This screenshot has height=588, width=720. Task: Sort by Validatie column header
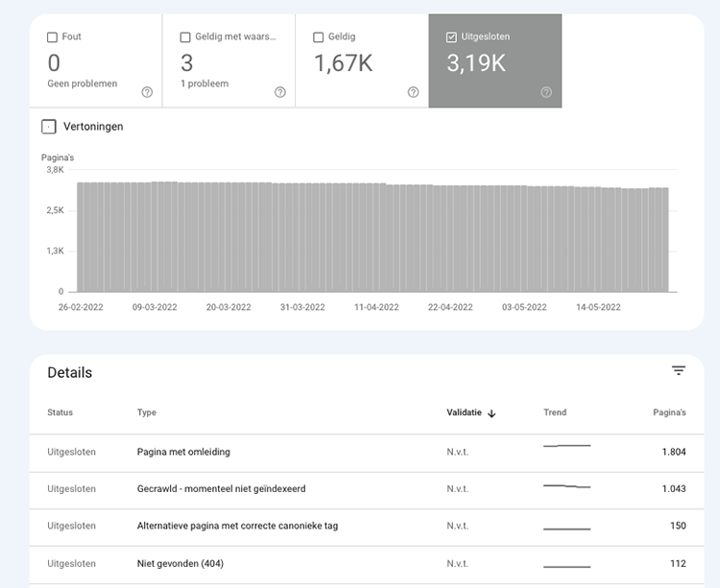point(464,413)
